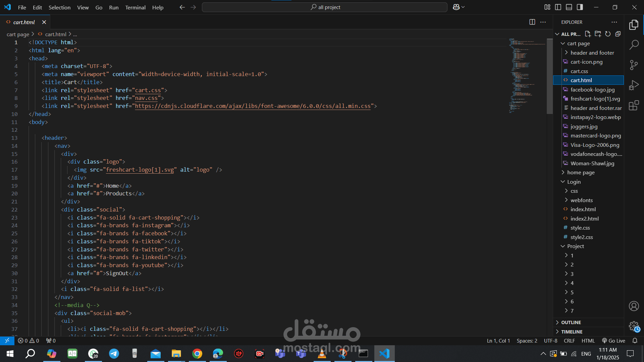Open the Run and Debug view
The width and height of the screenshot is (644, 362).
click(x=634, y=85)
